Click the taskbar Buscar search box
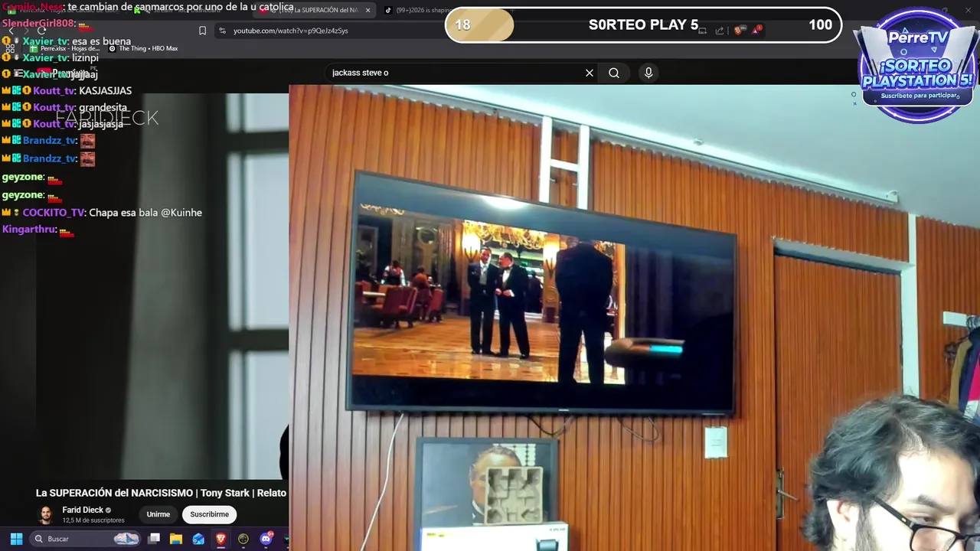Screen dimensions: 980x551 pos(86,539)
